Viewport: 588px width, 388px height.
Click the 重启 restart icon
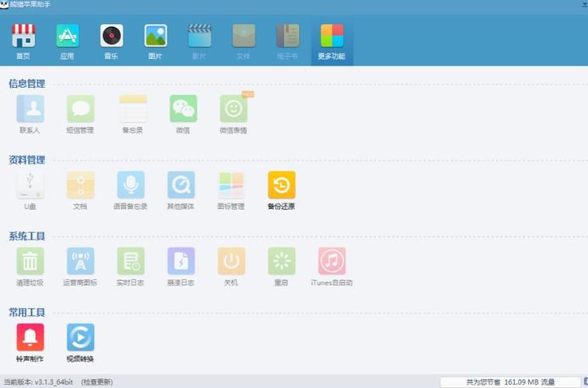[281, 262]
